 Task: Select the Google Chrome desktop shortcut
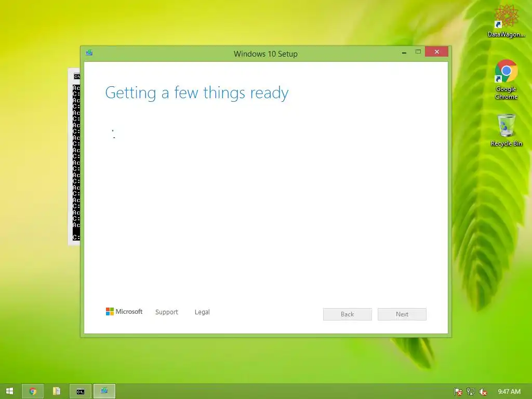click(506, 79)
